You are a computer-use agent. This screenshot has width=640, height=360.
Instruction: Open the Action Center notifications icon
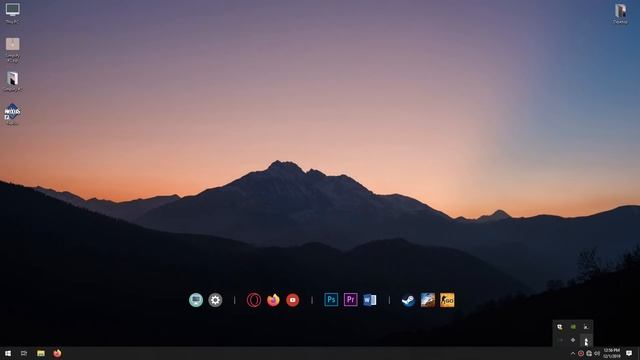629,353
